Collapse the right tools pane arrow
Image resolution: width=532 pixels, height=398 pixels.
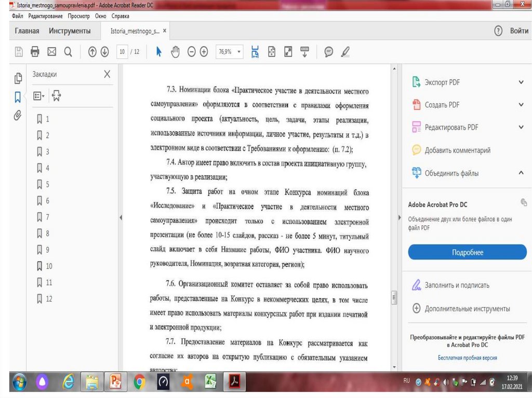399,217
